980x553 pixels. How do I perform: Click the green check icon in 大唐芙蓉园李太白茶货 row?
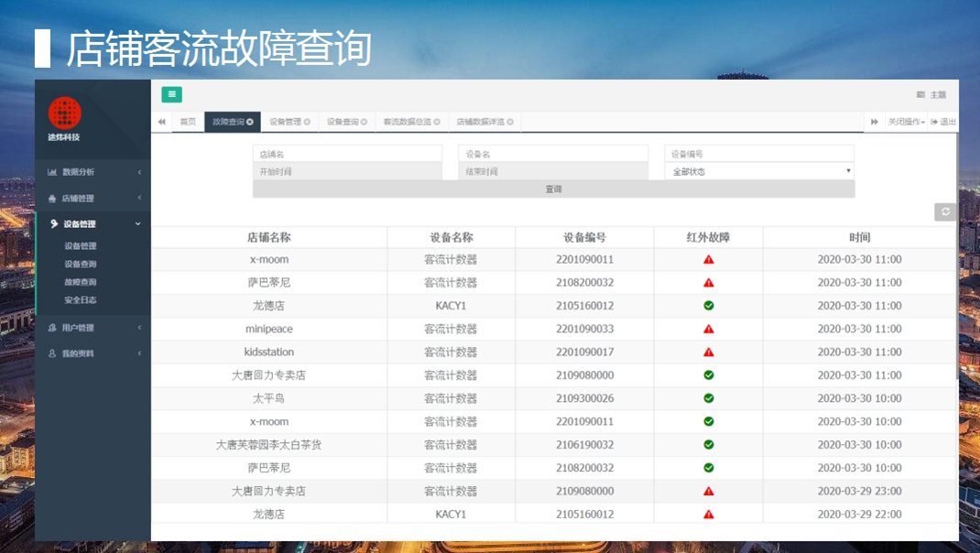708,444
